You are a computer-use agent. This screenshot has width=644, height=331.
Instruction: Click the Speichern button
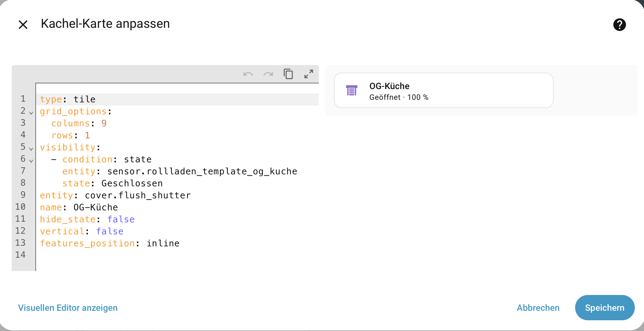pyautogui.click(x=605, y=308)
